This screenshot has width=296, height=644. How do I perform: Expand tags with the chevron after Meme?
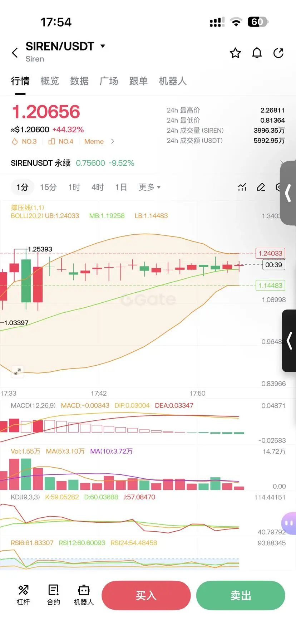(x=113, y=142)
